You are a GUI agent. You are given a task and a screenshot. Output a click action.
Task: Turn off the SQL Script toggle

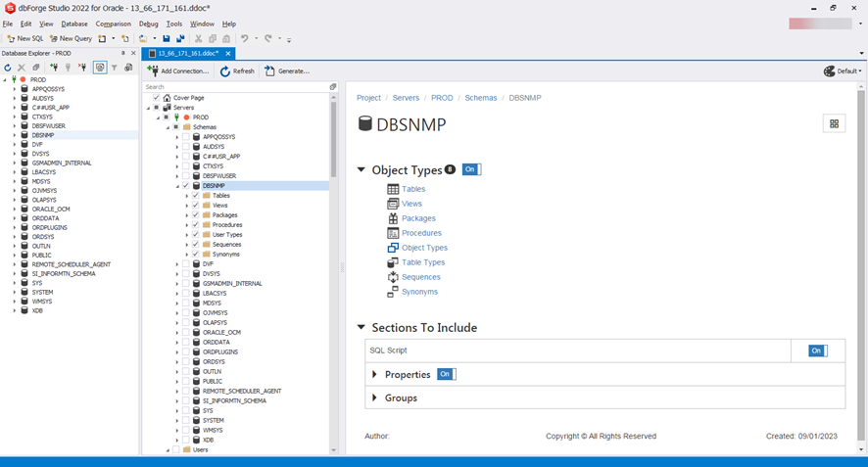point(817,350)
